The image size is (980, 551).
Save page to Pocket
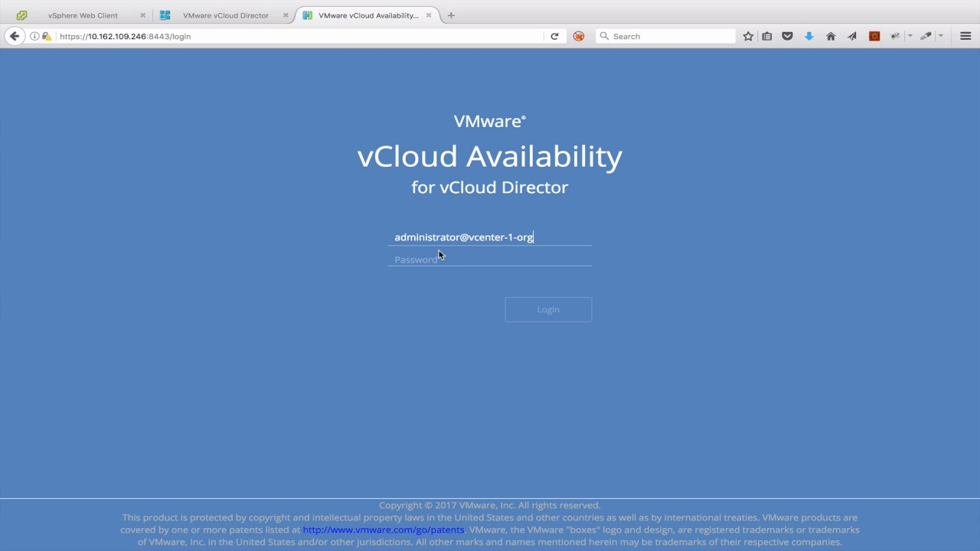[787, 36]
